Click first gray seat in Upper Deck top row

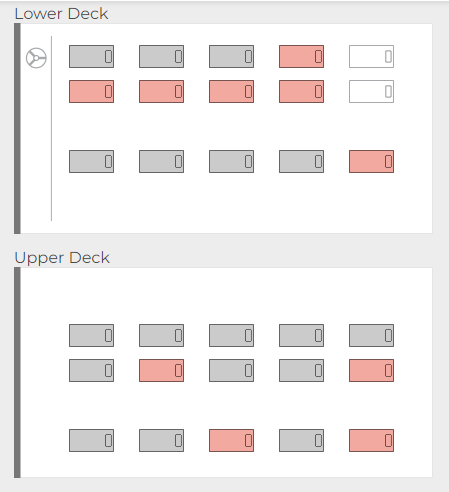[91, 335]
